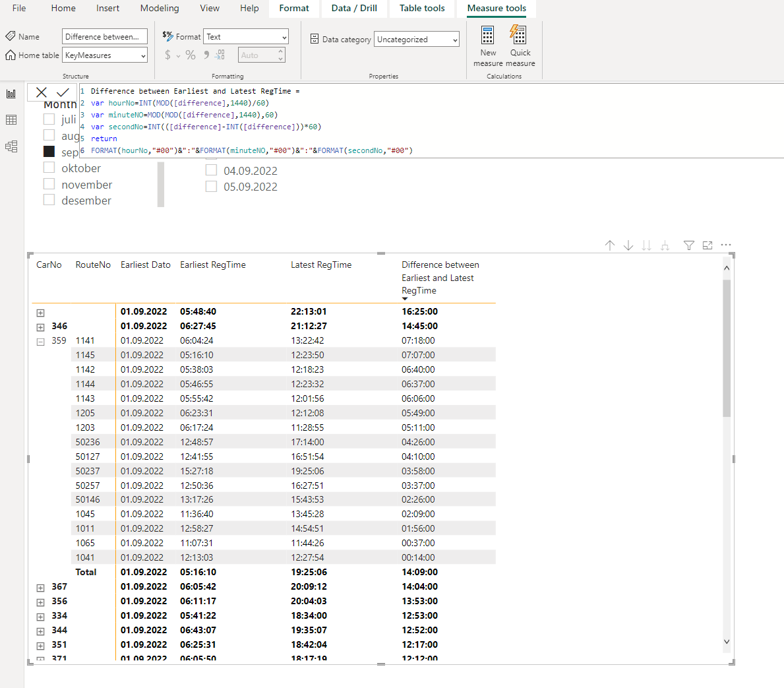Click the table scrollbar down arrow
The image size is (784, 688).
(727, 641)
